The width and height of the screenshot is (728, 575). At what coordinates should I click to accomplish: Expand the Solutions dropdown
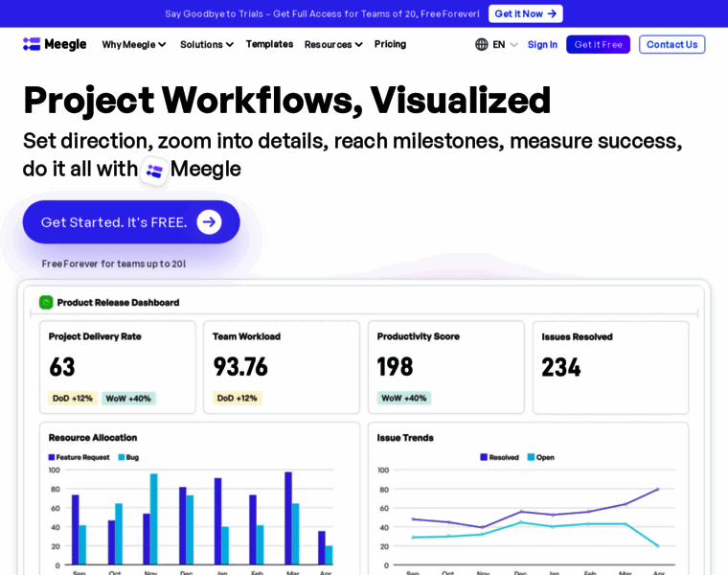click(207, 45)
